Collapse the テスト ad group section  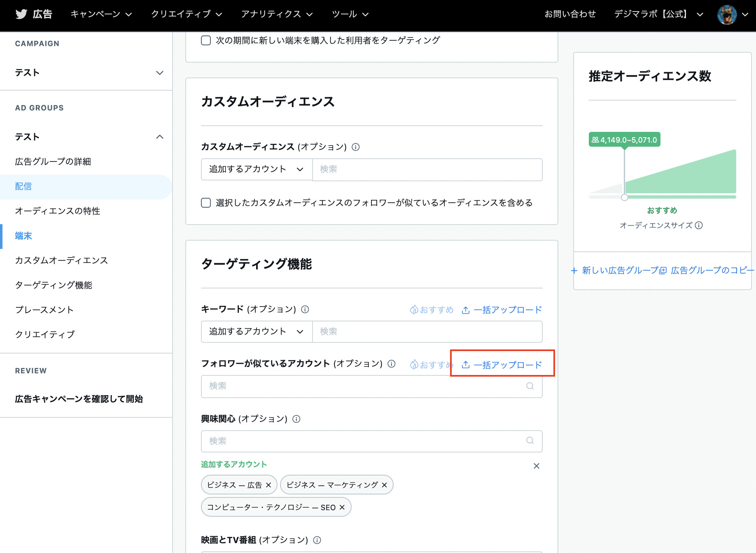click(160, 137)
